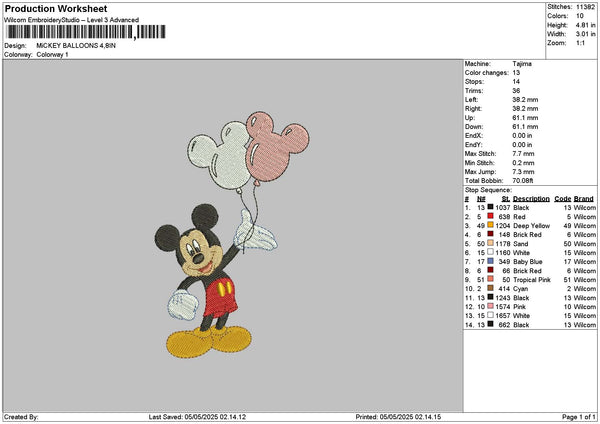600x424 pixels.
Task: Click the "Description" column header
Action: (531, 199)
